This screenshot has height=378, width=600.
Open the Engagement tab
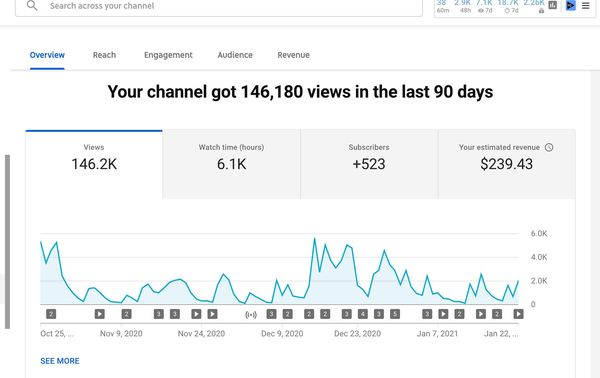[x=168, y=55]
